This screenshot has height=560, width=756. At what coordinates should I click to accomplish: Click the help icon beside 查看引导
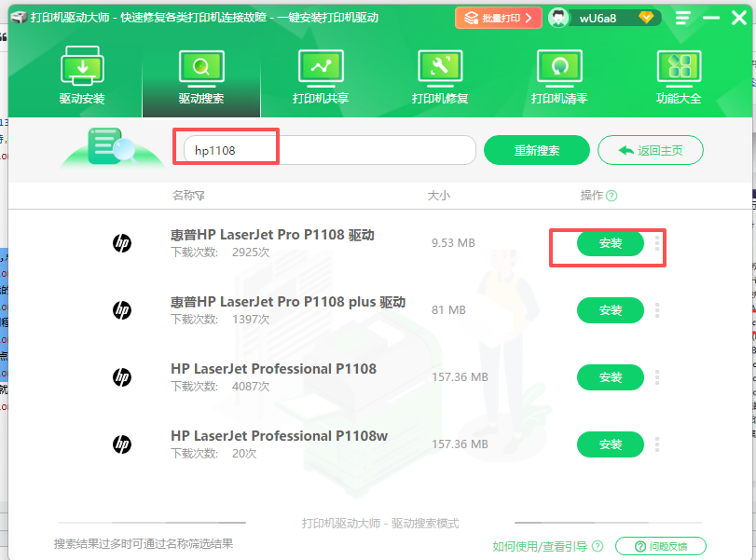coord(598,546)
